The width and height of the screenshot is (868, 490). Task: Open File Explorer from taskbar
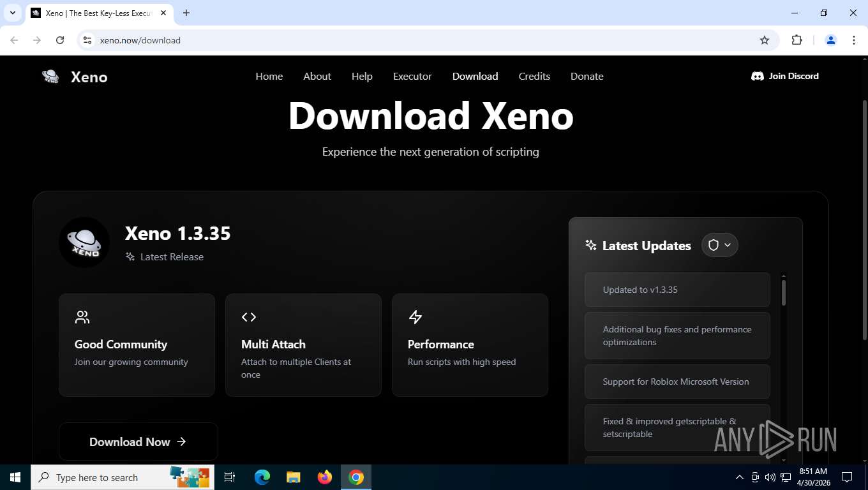(294, 477)
